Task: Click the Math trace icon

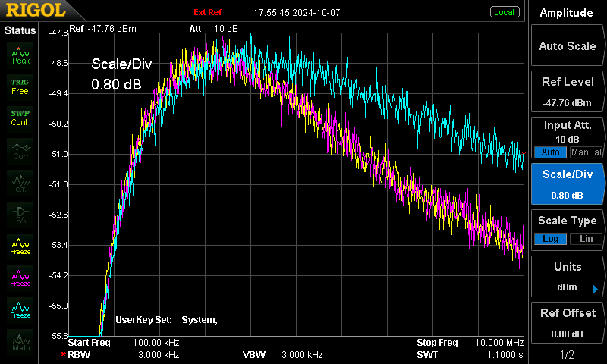Action: pyautogui.click(x=20, y=342)
